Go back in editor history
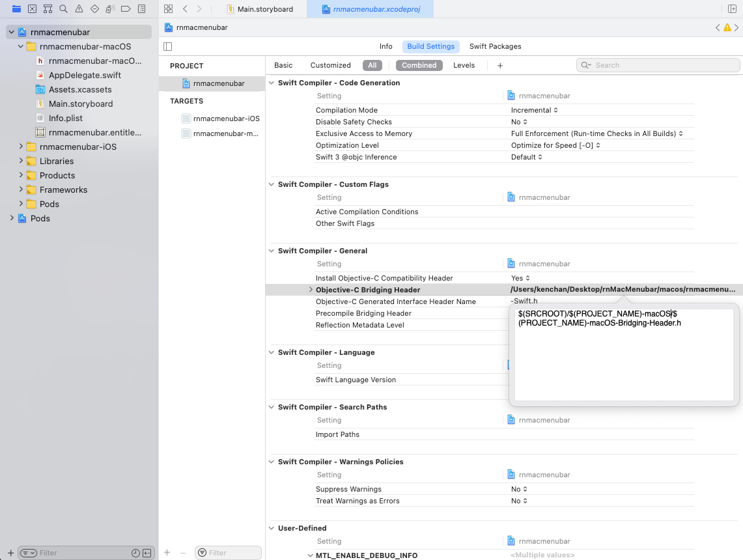743x560 pixels. (x=186, y=8)
